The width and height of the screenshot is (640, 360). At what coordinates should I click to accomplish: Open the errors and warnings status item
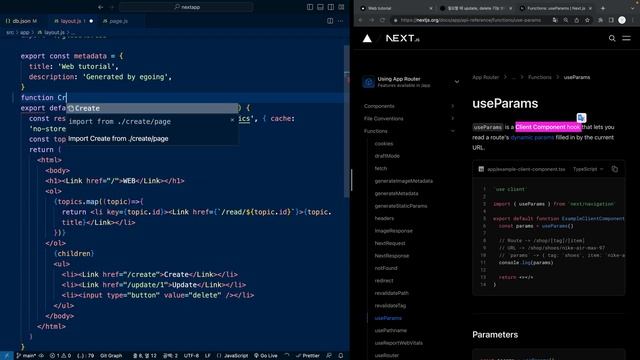pos(60,356)
